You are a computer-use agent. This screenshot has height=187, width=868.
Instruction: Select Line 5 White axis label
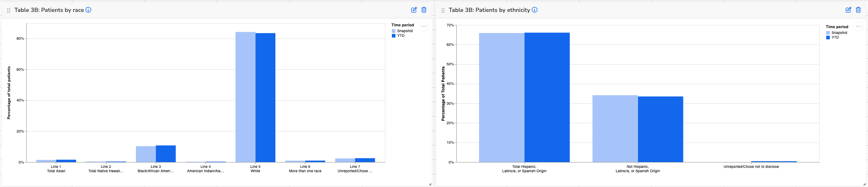255,169
